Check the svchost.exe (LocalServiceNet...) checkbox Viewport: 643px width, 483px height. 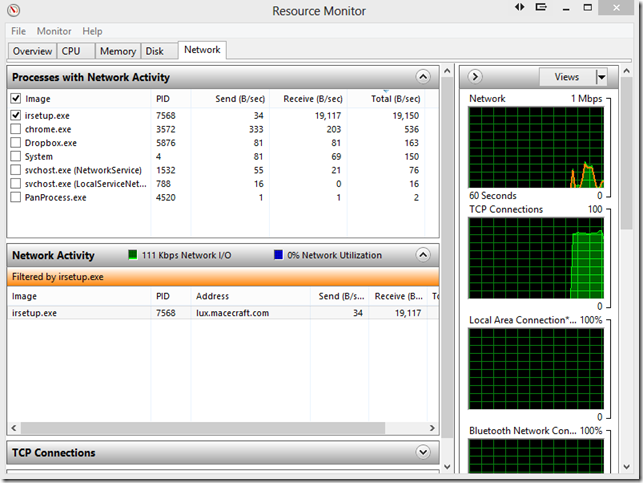(x=16, y=183)
